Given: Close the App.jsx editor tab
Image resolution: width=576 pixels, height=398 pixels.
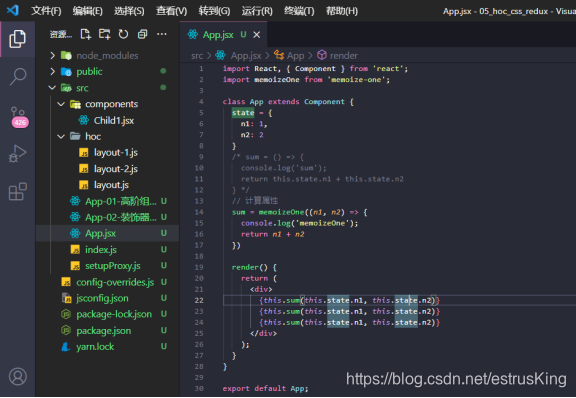Looking at the screenshot, I should point(257,35).
